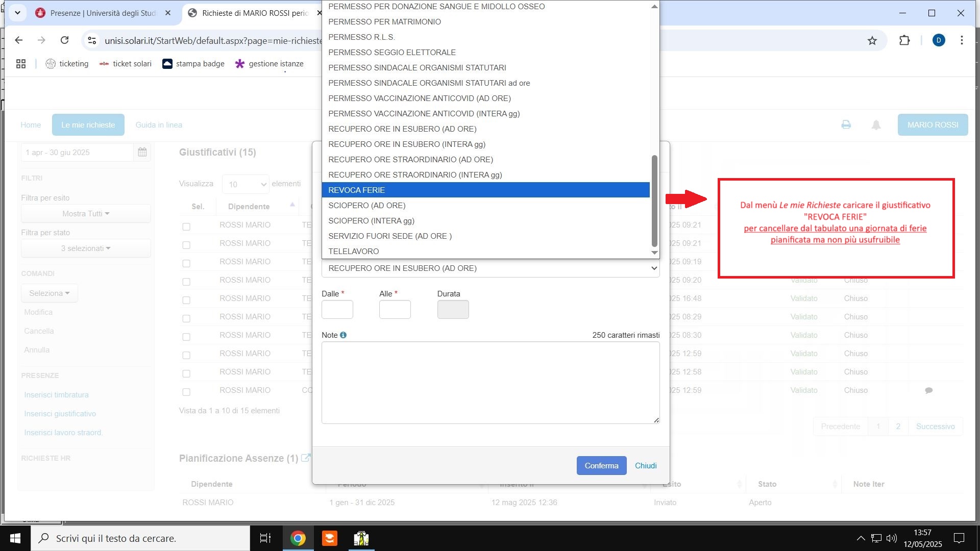Click the dropdown list scroll-up arrow
Image resolution: width=980 pixels, height=551 pixels.
coord(654,7)
